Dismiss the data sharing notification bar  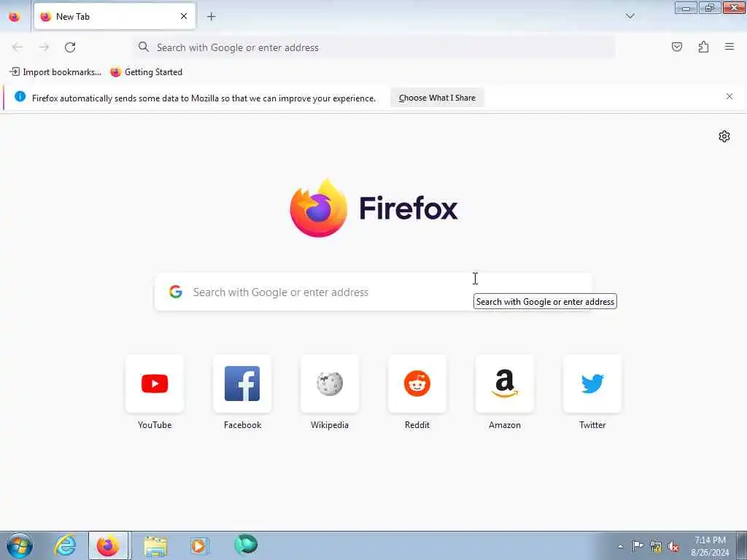tap(729, 96)
